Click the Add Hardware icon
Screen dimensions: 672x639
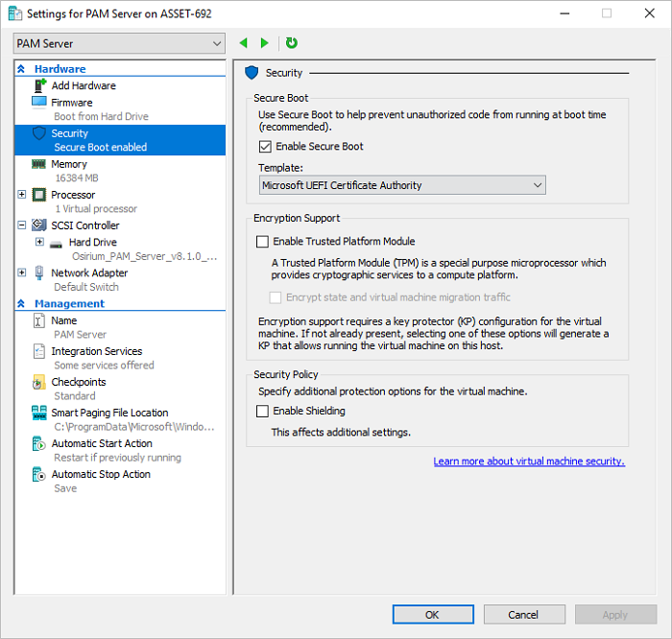coord(40,85)
